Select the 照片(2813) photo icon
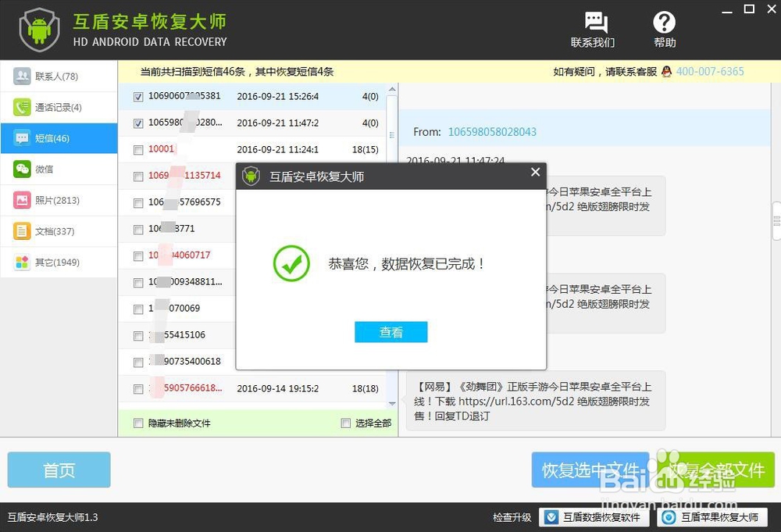The width and height of the screenshot is (781, 532). pyautogui.click(x=22, y=200)
